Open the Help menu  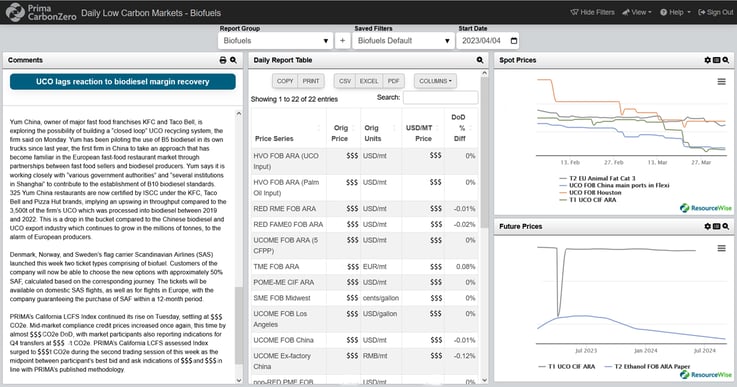[675, 12]
